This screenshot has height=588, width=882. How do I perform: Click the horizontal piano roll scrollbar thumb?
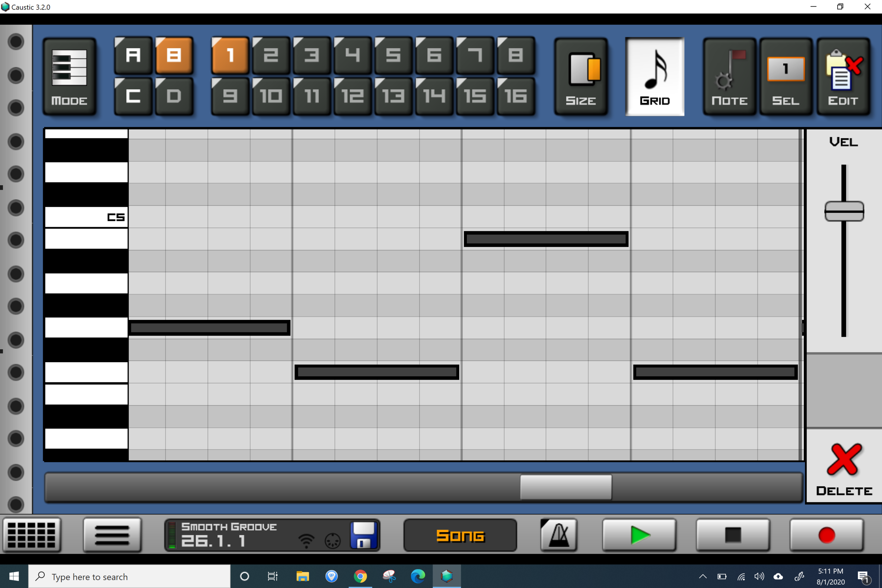(566, 487)
